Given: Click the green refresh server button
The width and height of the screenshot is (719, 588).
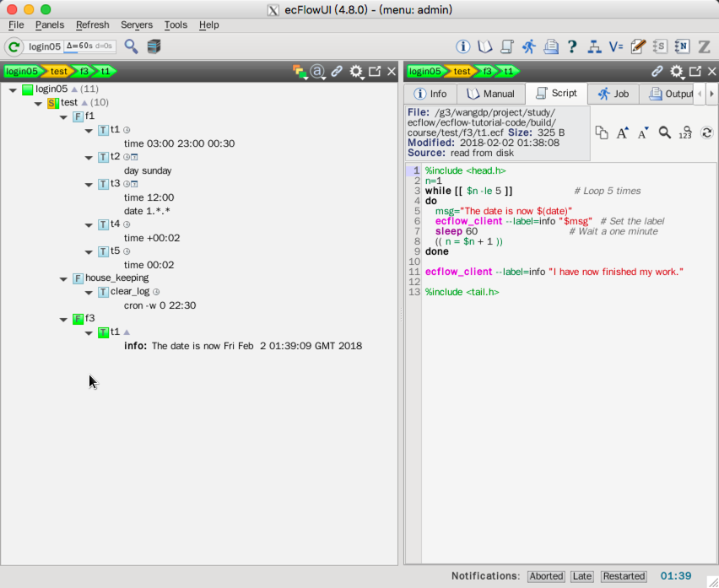Looking at the screenshot, I should click(x=14, y=46).
